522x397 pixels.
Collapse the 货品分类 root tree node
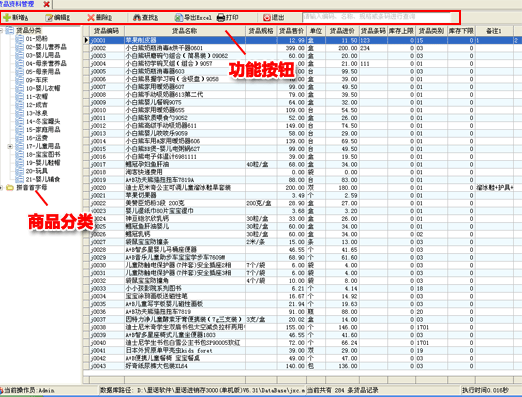point(1,30)
